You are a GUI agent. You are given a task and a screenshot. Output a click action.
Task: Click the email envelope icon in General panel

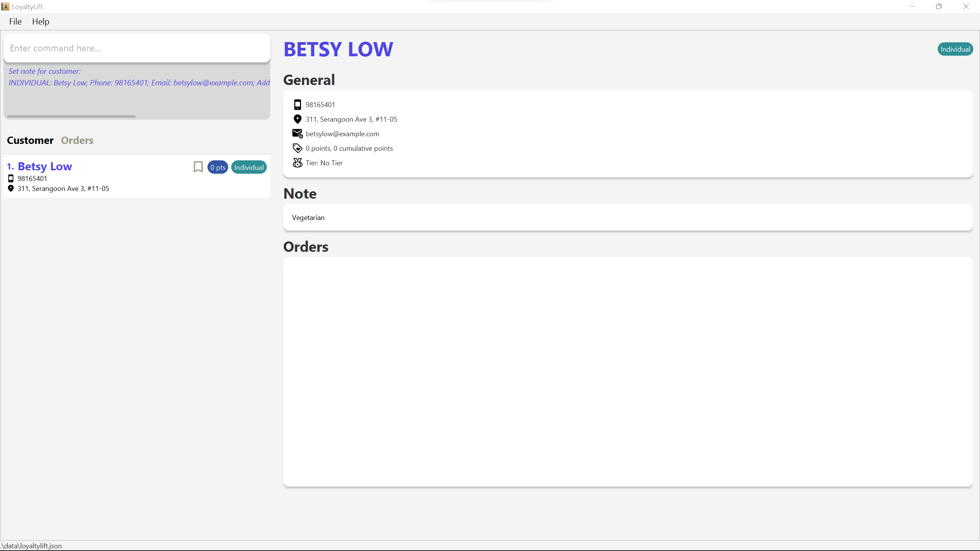click(297, 134)
